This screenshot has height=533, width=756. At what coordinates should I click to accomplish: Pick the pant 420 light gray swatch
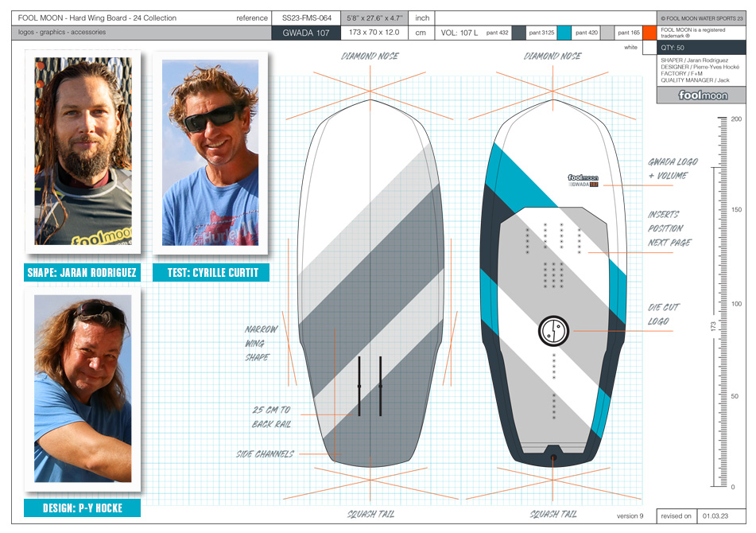607,33
